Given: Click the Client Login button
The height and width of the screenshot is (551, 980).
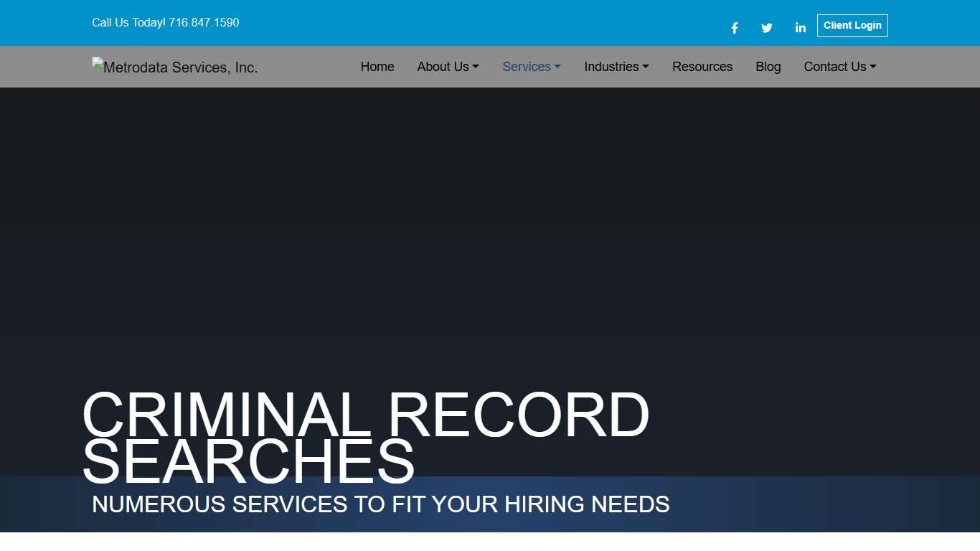Looking at the screenshot, I should tap(852, 25).
